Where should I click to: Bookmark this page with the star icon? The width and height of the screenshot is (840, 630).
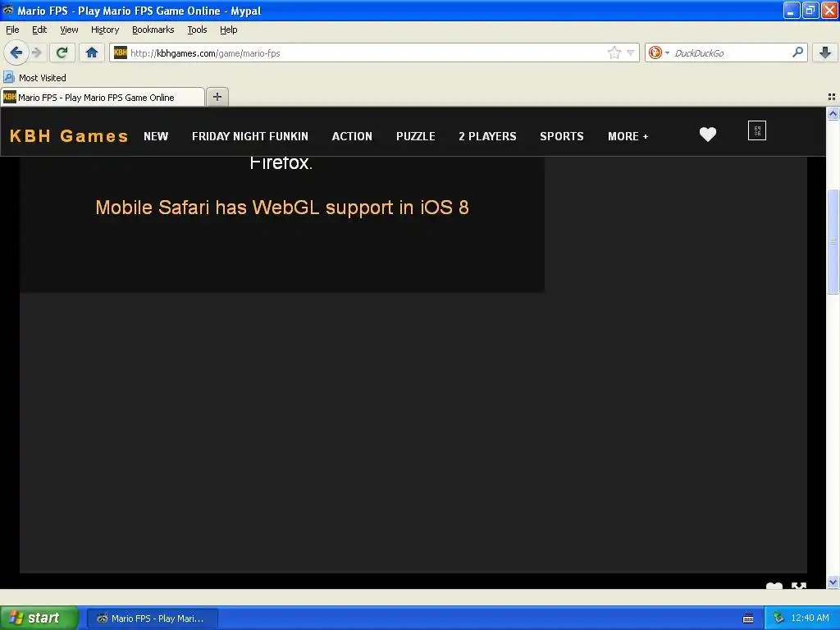614,52
